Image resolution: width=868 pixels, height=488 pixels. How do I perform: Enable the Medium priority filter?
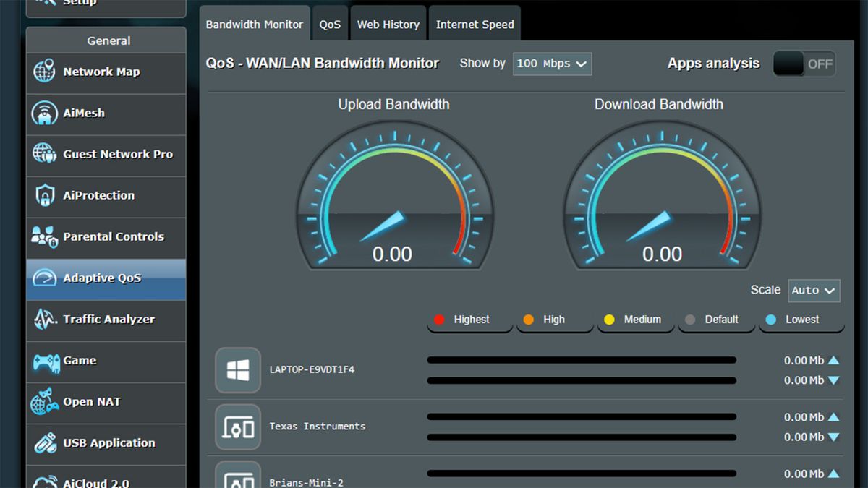pos(635,319)
